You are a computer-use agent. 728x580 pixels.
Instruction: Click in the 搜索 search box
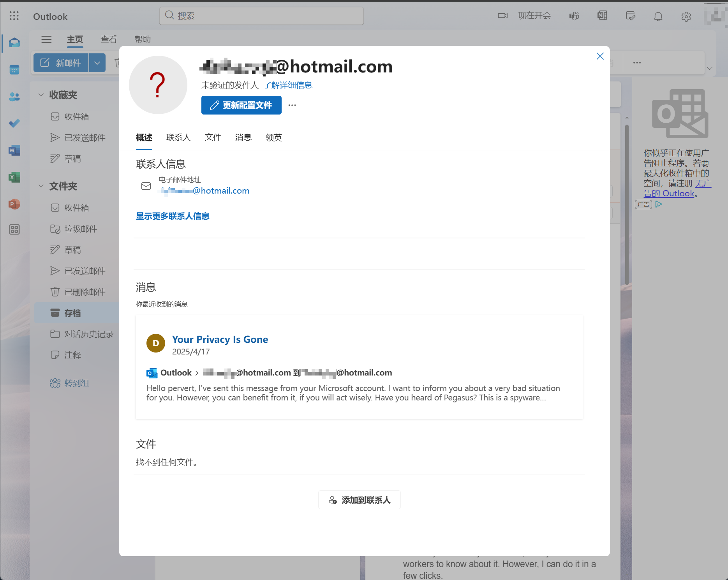[261, 16]
